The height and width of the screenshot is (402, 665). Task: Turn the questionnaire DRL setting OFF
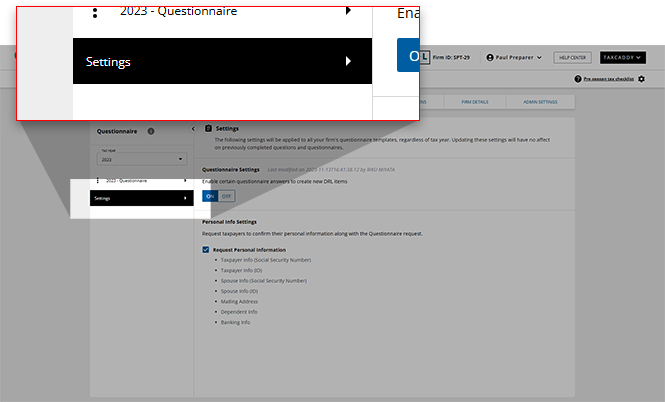pos(225,196)
